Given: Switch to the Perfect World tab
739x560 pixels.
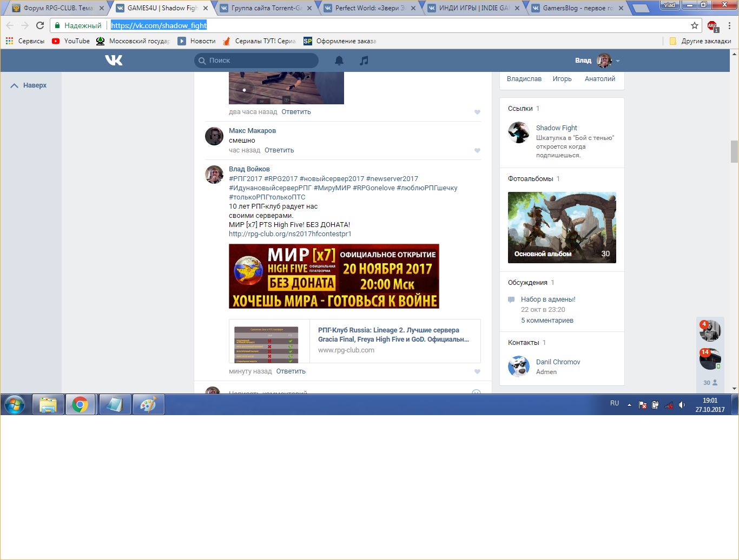Looking at the screenshot, I should pos(370,8).
